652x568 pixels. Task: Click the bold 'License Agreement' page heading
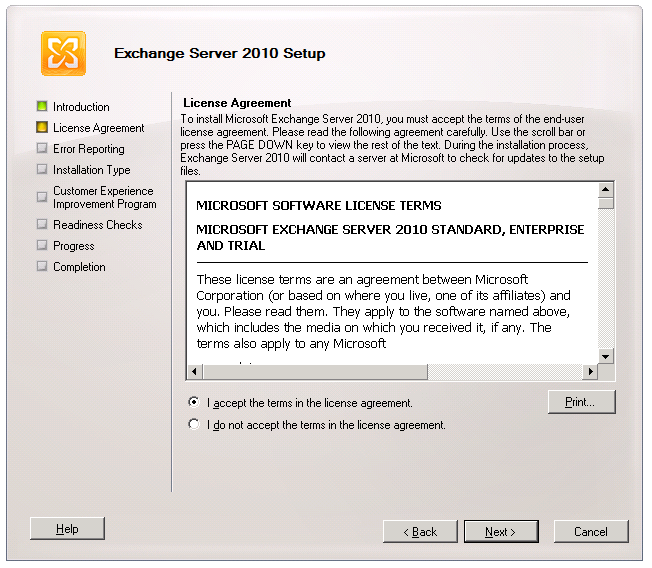[237, 103]
